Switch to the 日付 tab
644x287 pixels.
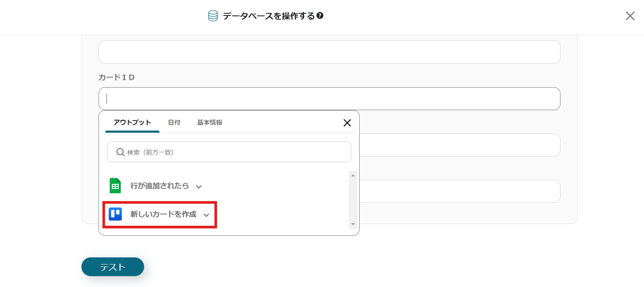pyautogui.click(x=174, y=123)
